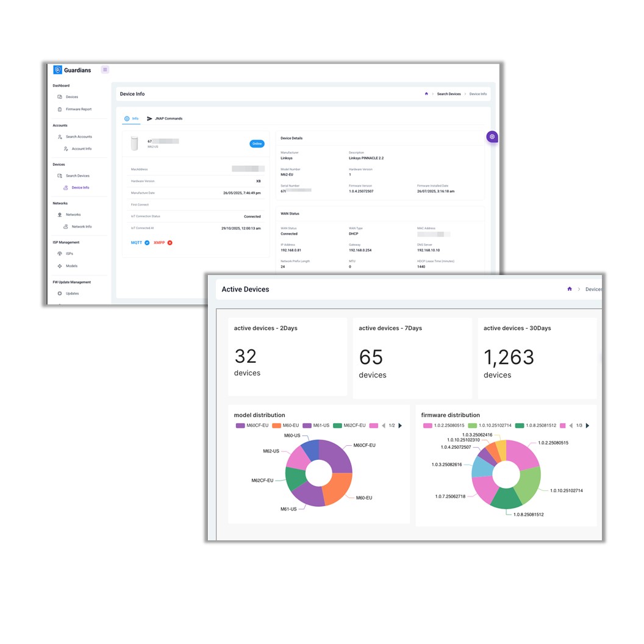The height and width of the screenshot is (644, 644).
Task: Open the purple settings gear button
Action: [x=492, y=137]
